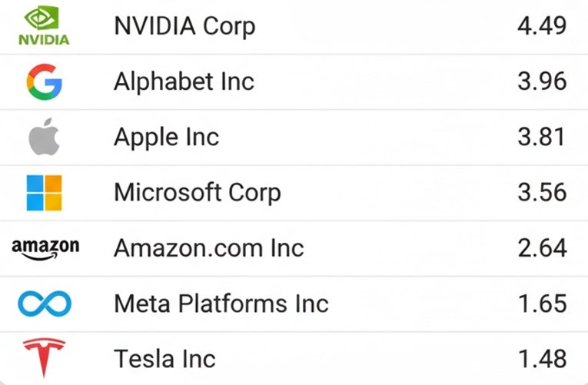Viewport: 588px width, 385px height.
Task: Select the Apple Inc name
Action: pos(166,137)
